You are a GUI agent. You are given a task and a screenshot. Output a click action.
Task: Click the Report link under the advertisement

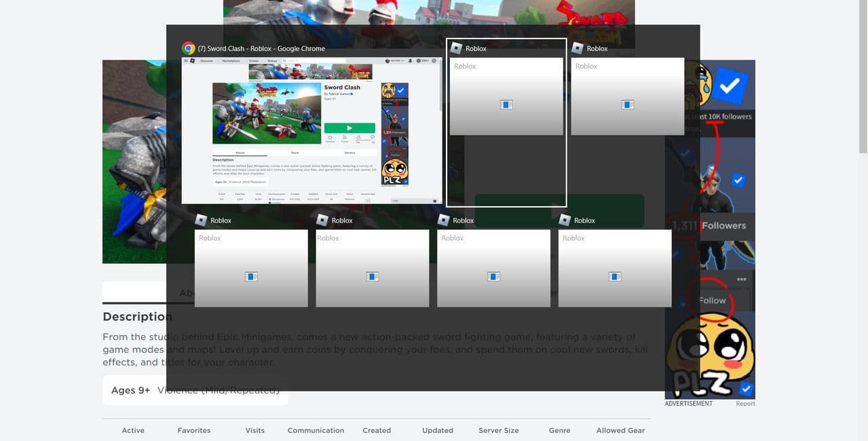747,403
